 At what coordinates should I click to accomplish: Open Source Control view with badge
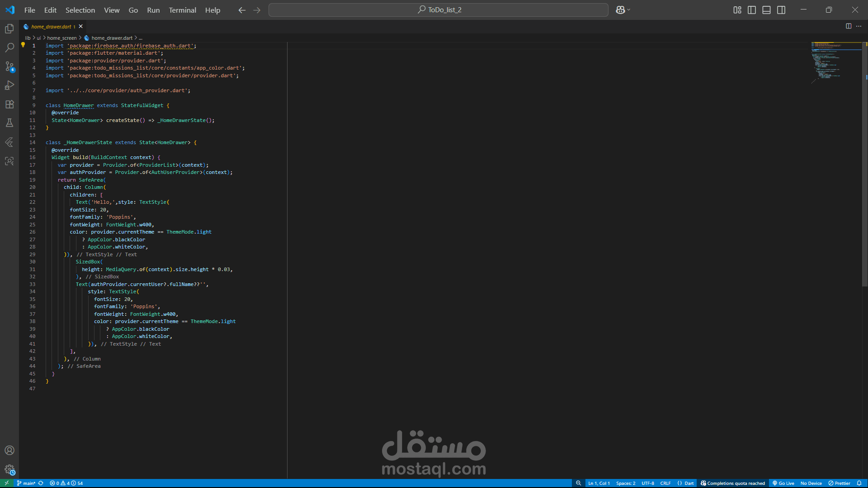tap(9, 66)
